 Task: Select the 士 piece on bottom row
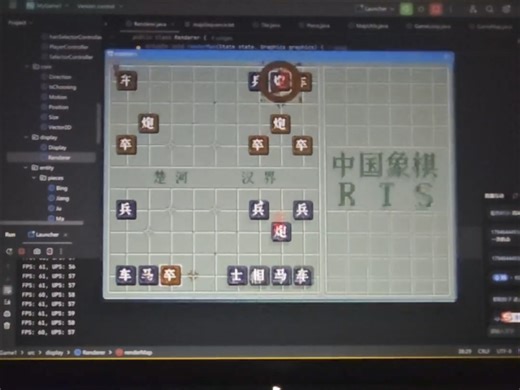[237, 276]
